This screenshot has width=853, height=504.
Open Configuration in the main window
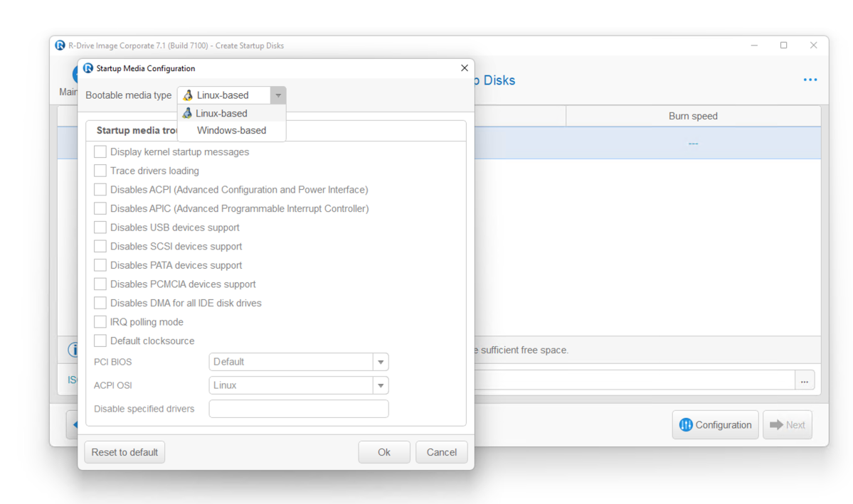coord(716,424)
